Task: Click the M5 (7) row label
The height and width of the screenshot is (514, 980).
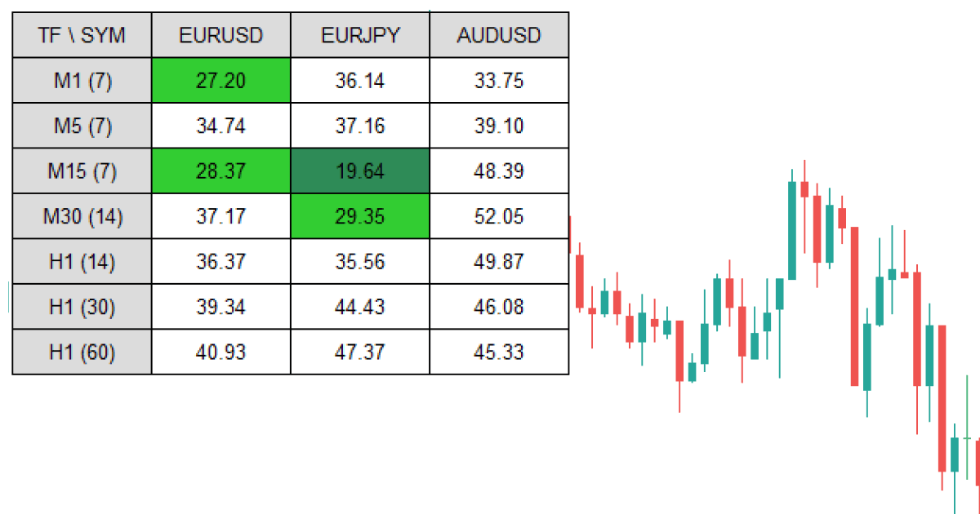Action: (x=82, y=126)
